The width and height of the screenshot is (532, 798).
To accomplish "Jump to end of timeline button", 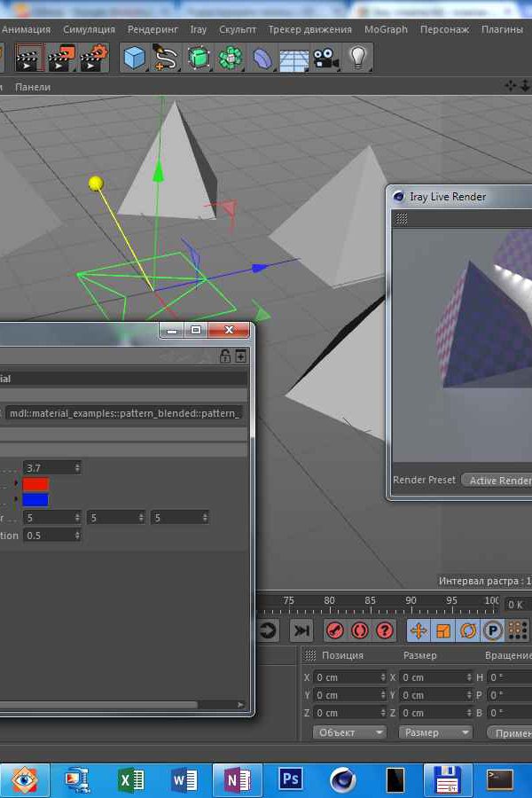I will [301, 630].
